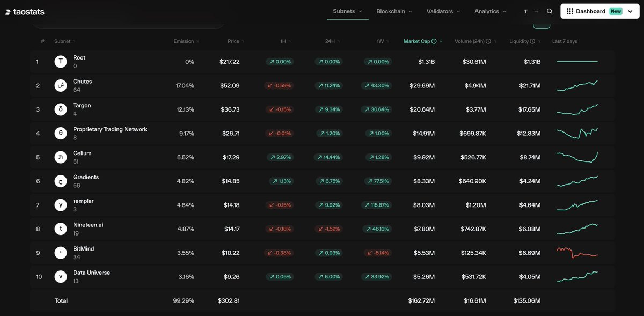Click Celium 24H badge 14.44%
Screen dimensions: 644x316
click(x=328, y=157)
